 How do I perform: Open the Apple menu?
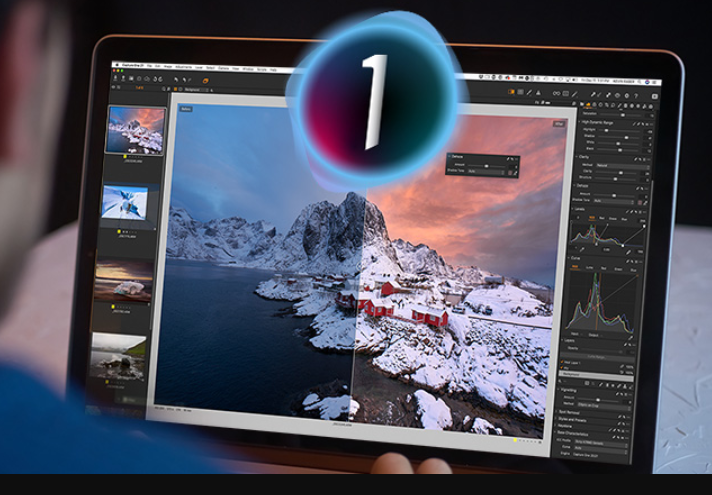click(x=117, y=64)
